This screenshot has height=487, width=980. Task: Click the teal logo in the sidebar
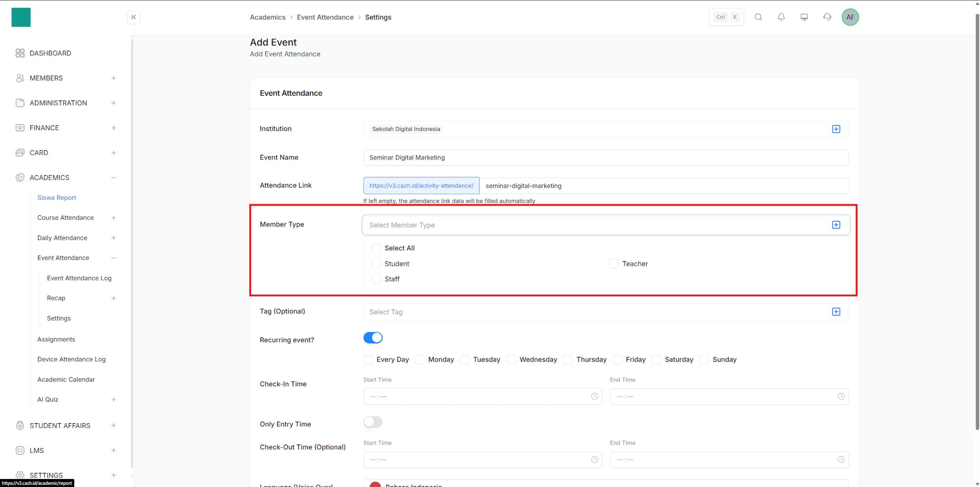(21, 17)
